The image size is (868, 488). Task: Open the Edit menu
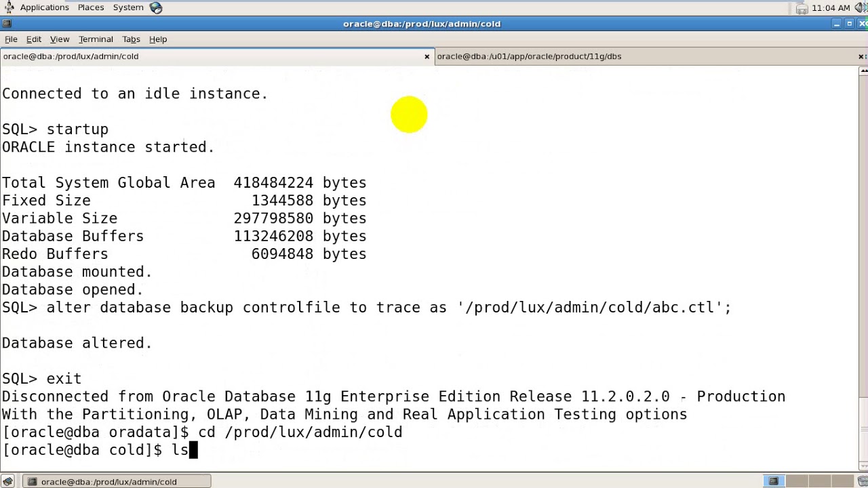click(34, 39)
